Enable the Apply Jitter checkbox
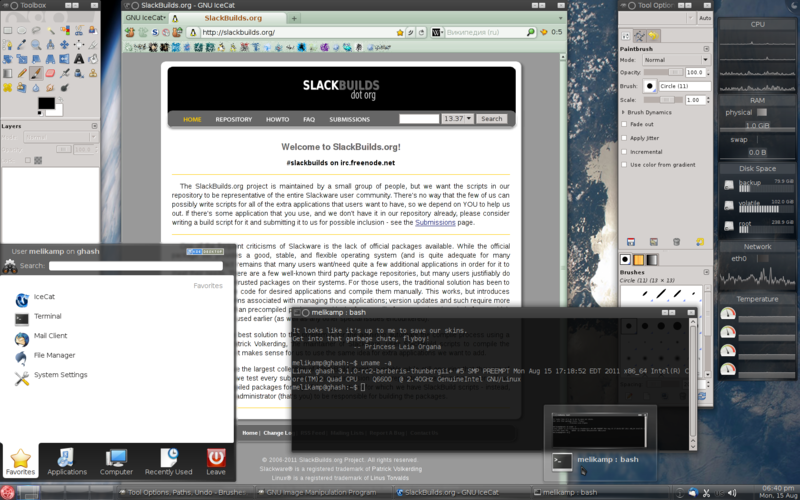The image size is (800, 500). pyautogui.click(x=624, y=138)
